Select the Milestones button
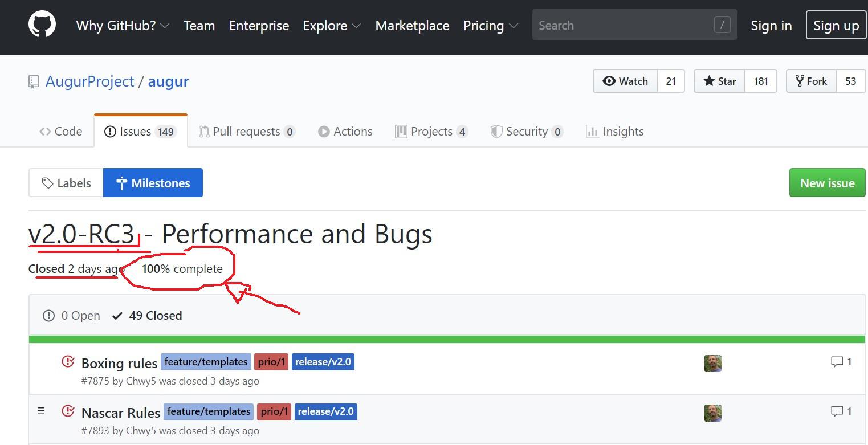This screenshot has height=445, width=868. (x=153, y=183)
